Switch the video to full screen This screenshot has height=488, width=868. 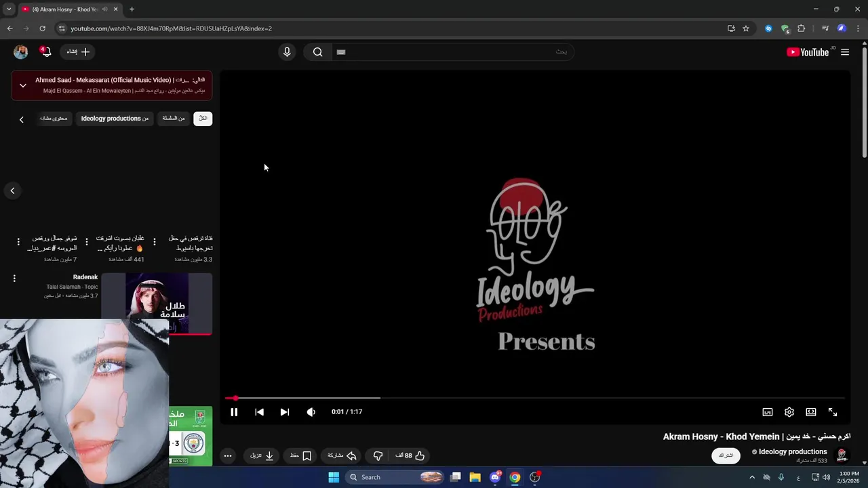tap(833, 412)
